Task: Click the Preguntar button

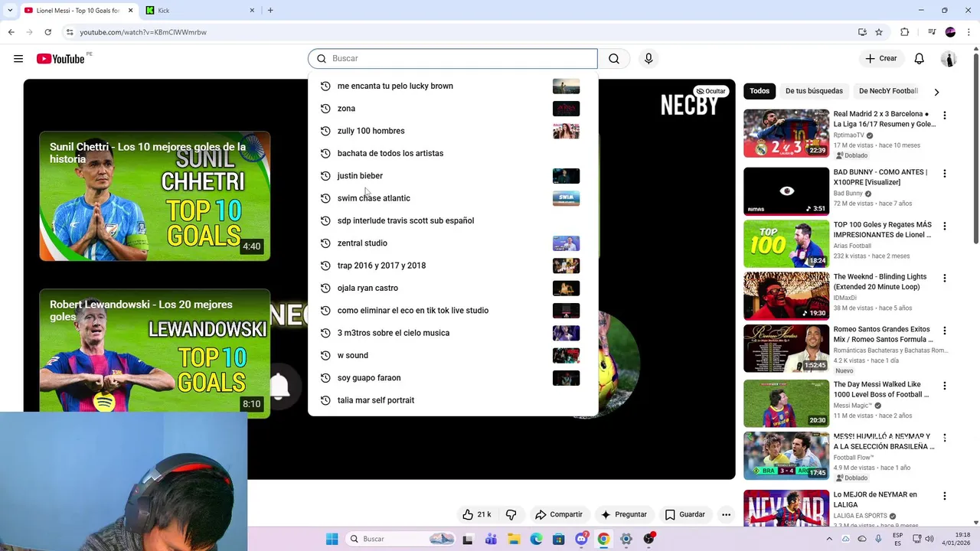Action: pyautogui.click(x=624, y=514)
